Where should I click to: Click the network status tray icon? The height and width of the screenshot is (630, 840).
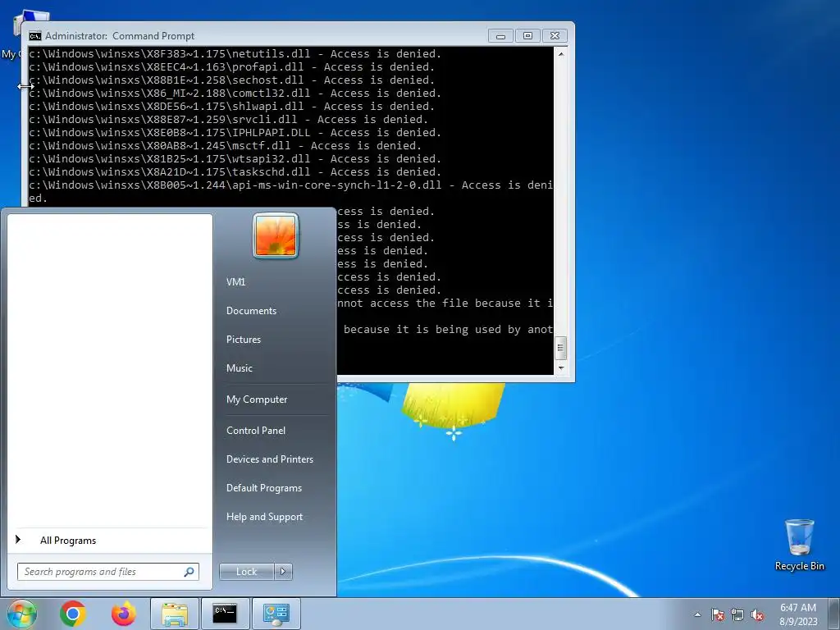(737, 615)
